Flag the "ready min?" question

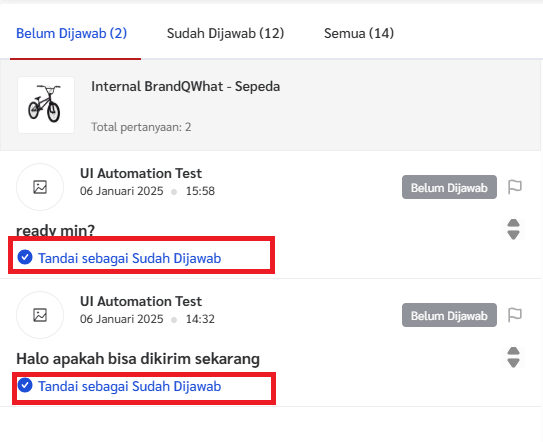point(515,187)
